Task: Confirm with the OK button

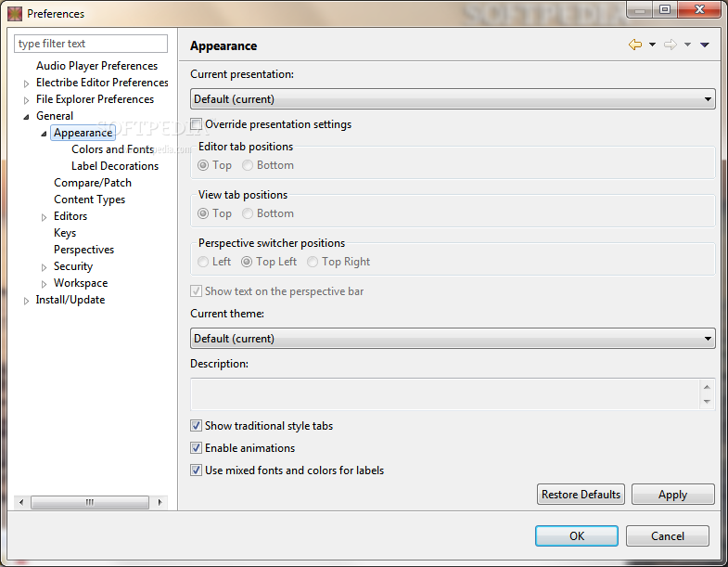Action: click(x=577, y=535)
